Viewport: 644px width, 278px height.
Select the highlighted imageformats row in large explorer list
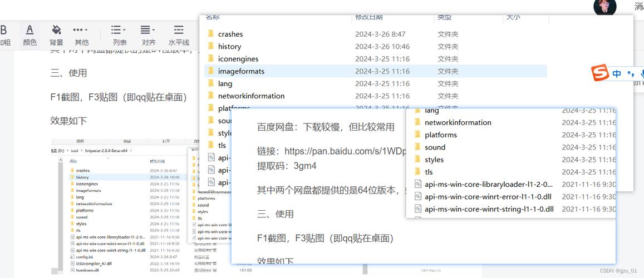click(x=375, y=71)
